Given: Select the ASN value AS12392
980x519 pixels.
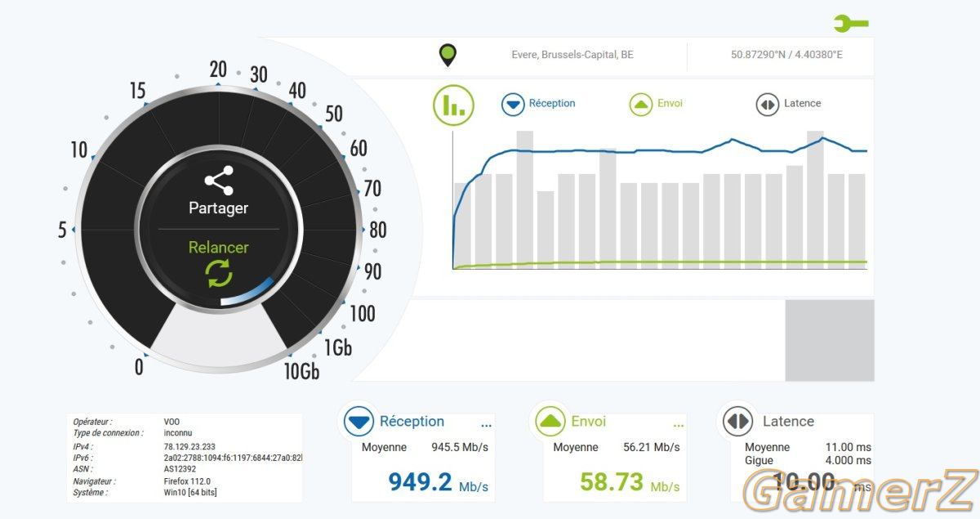Looking at the screenshot, I should 180,469.
